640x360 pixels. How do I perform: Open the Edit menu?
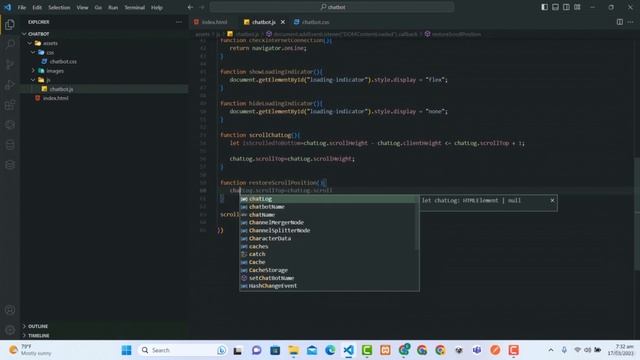coord(37,7)
